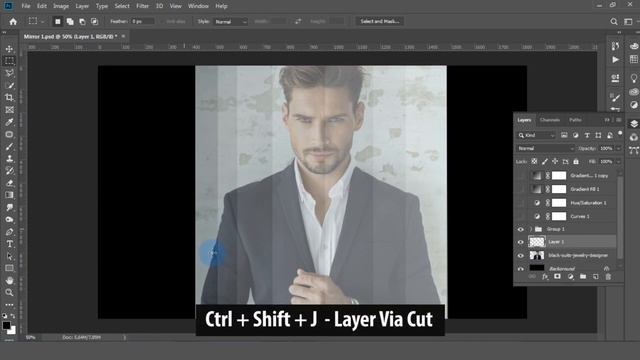The image size is (640, 360).
Task: Select the Eyedropper tool
Action: pyautogui.click(x=9, y=122)
